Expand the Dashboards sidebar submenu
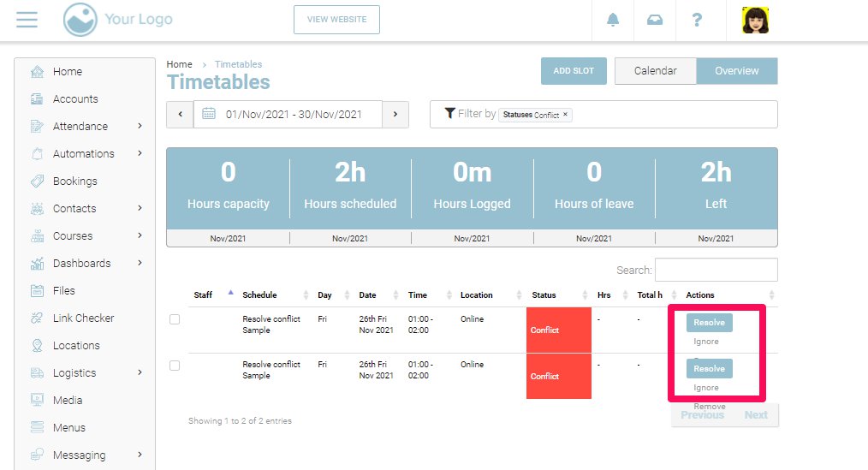This screenshot has height=470, width=868. (140, 264)
